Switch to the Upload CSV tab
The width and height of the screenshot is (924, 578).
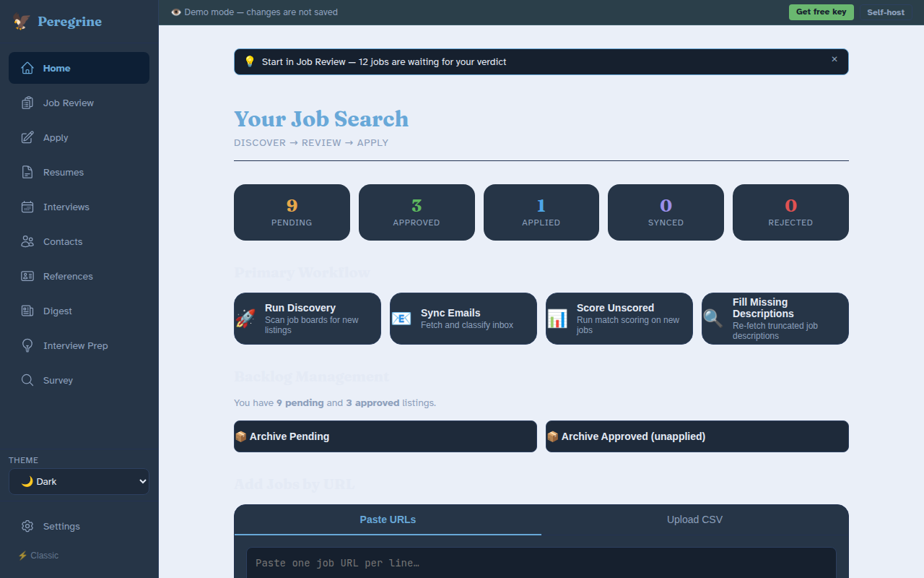[x=694, y=519]
